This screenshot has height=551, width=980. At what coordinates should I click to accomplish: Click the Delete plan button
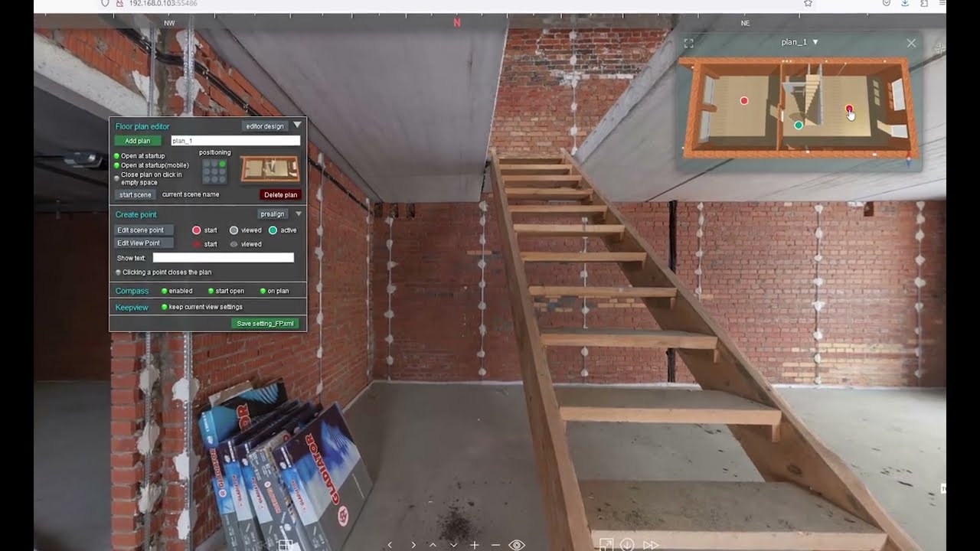(x=280, y=195)
